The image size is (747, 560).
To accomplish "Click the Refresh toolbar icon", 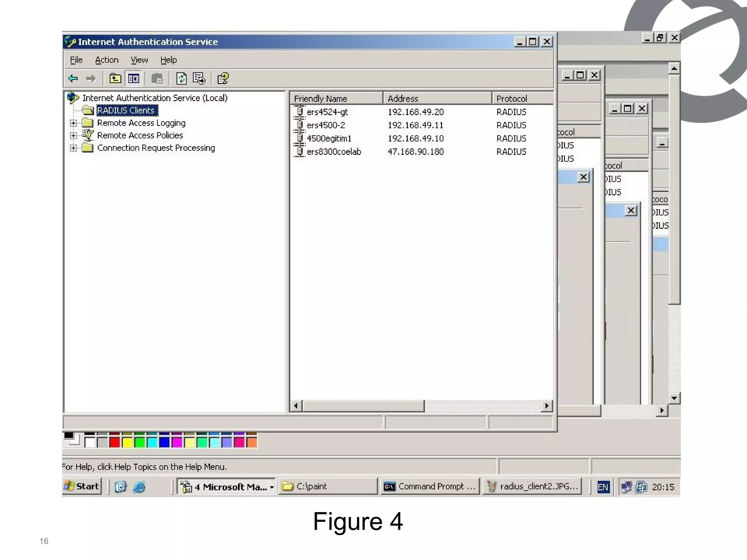I will click(181, 78).
